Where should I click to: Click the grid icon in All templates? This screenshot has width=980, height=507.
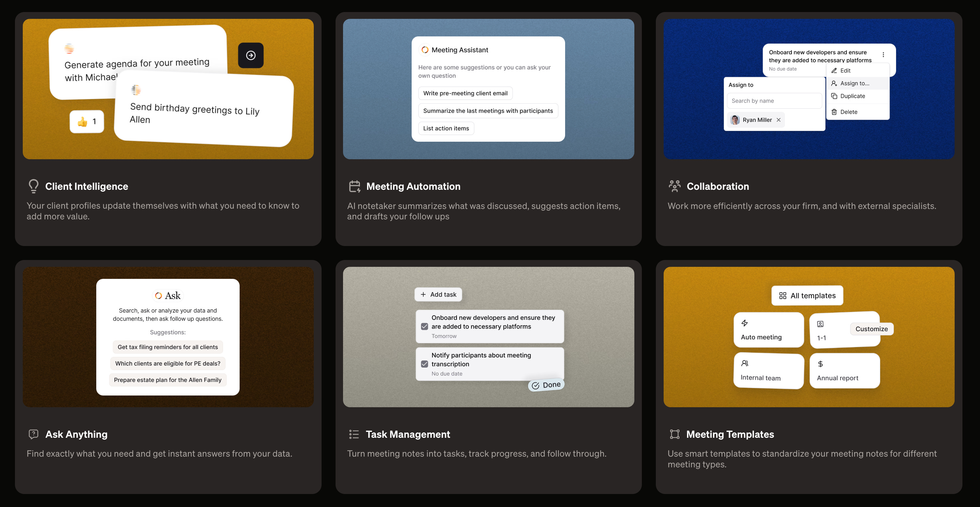(x=783, y=295)
